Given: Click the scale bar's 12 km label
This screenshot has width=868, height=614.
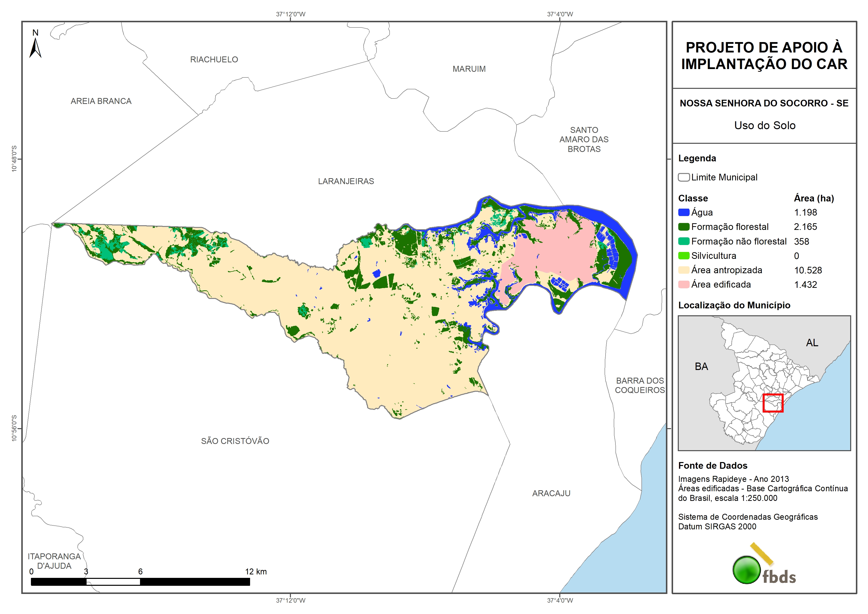Looking at the screenshot, I should pos(256,572).
